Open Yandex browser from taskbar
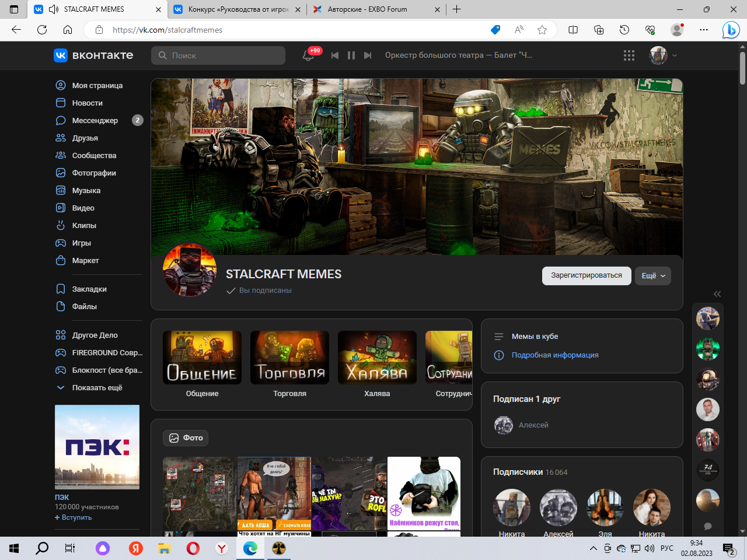The image size is (747, 560). click(222, 548)
